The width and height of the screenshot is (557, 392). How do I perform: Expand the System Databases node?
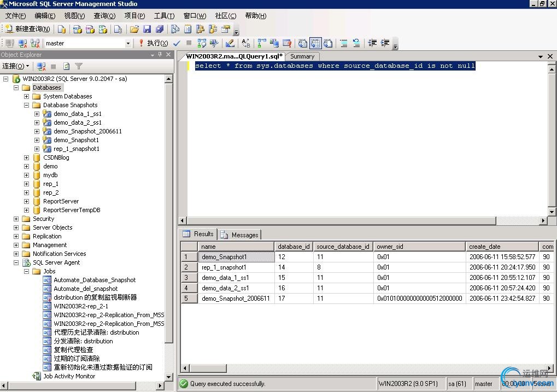26,96
